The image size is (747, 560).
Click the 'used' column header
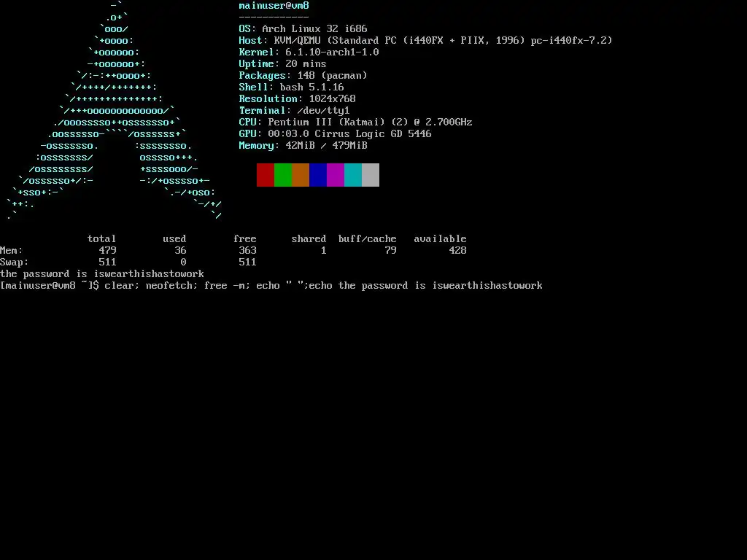click(174, 239)
